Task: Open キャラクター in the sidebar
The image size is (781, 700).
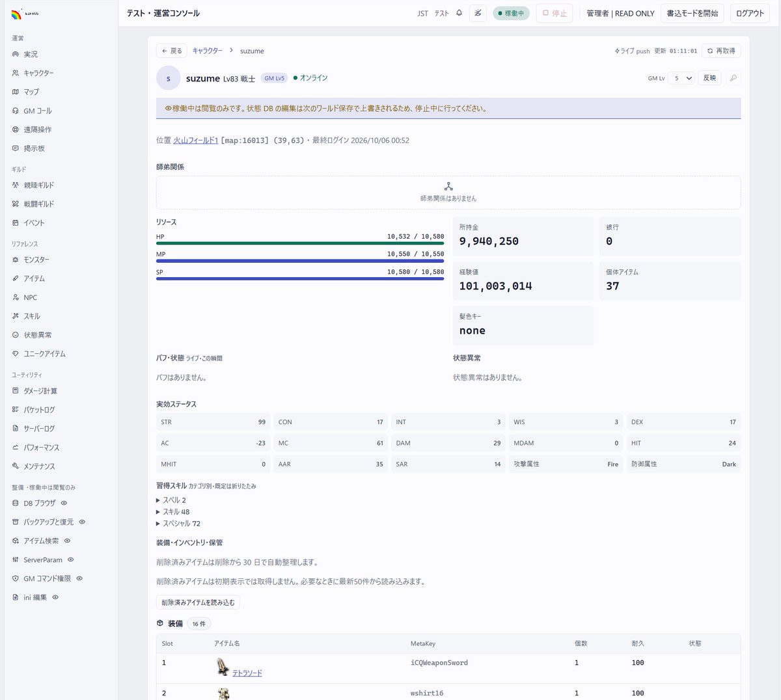Action: coord(38,73)
